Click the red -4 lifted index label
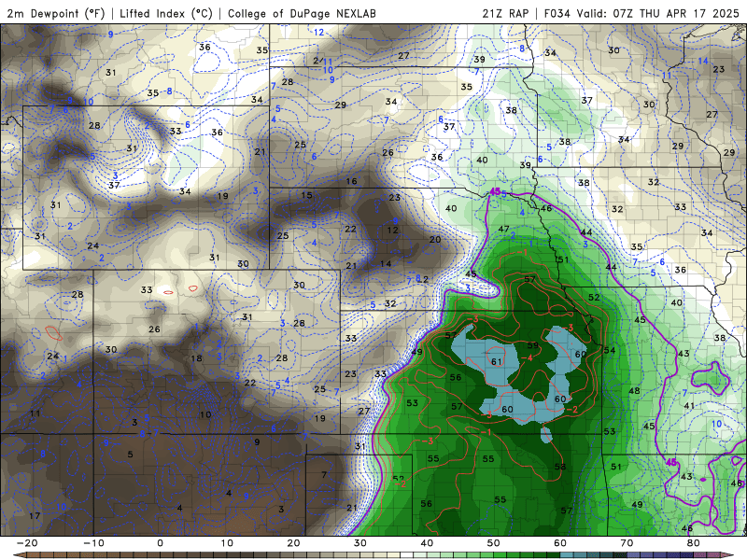Viewport: 747px width, 560px height. click(527, 357)
